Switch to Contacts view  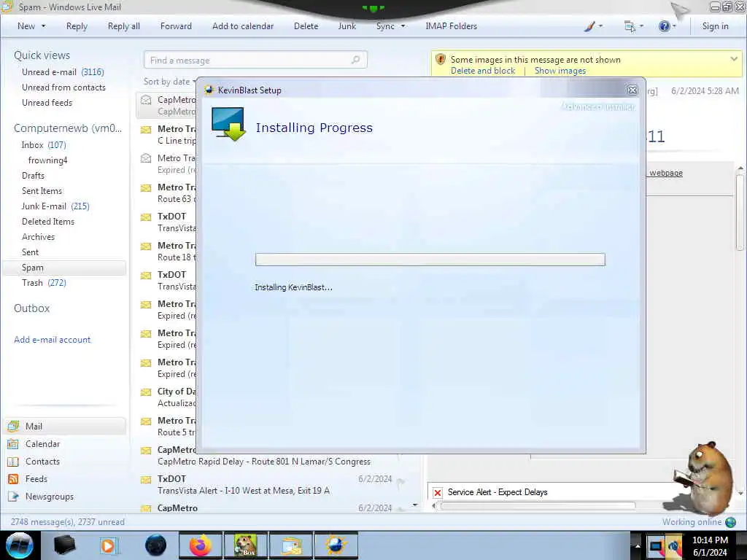pos(42,462)
